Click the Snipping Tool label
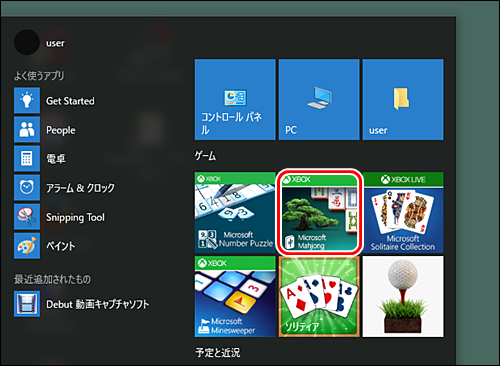 point(75,217)
